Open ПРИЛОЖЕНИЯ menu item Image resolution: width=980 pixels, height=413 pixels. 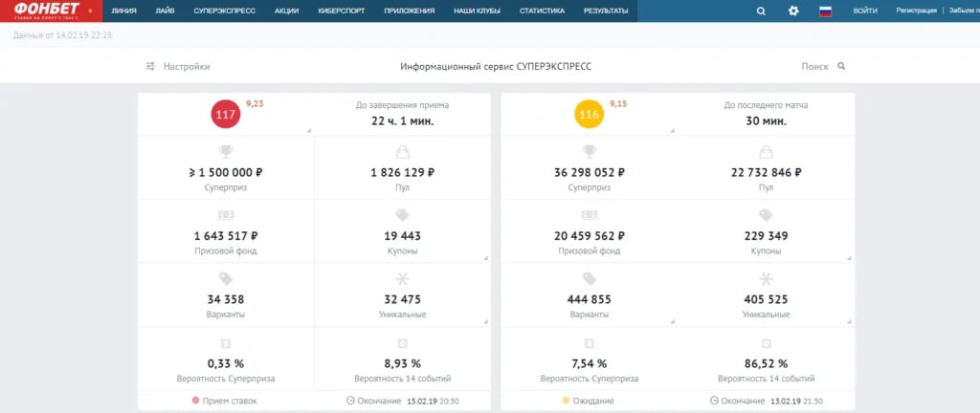click(409, 11)
